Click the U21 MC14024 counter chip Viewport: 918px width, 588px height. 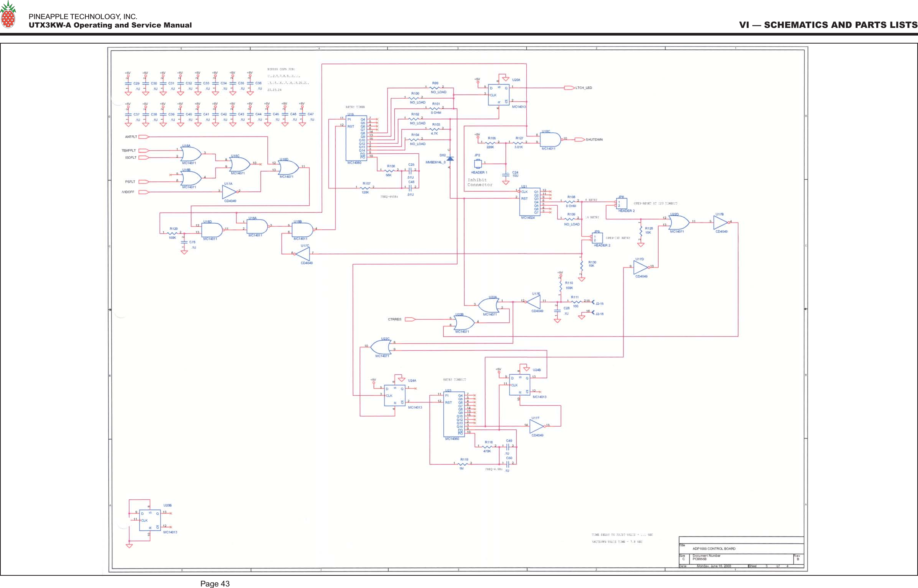[x=530, y=201]
